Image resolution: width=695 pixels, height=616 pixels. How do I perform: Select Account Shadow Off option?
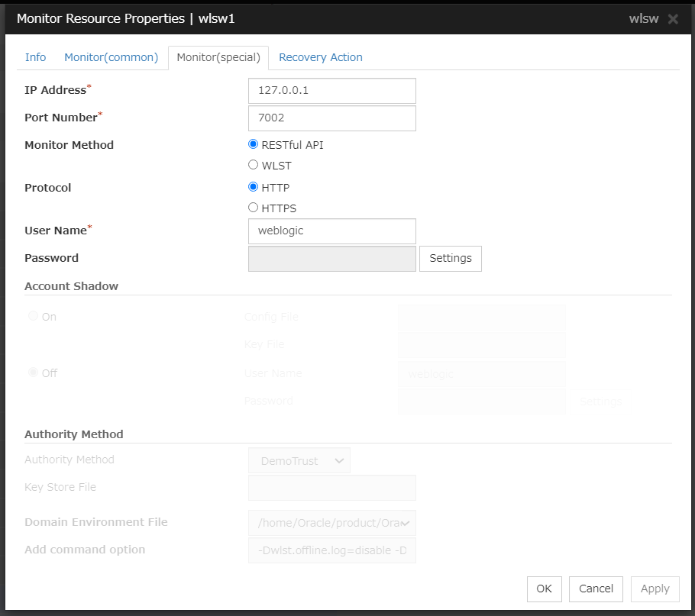(x=34, y=373)
